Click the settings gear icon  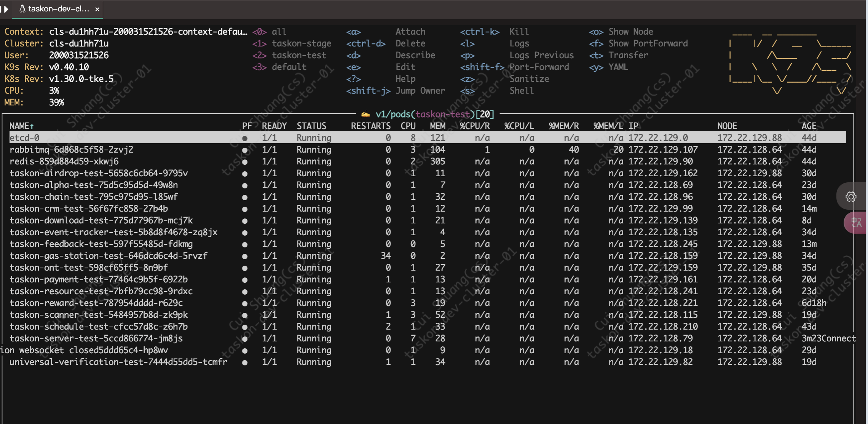851,196
